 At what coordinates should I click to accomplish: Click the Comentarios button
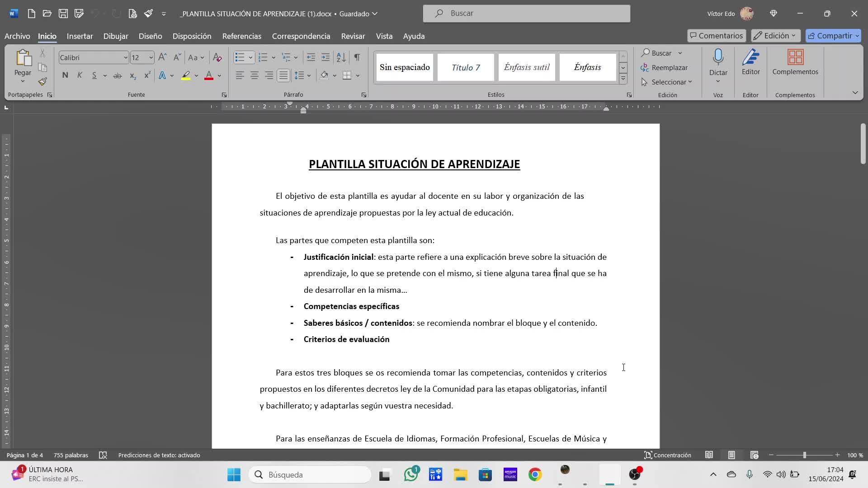pos(716,36)
